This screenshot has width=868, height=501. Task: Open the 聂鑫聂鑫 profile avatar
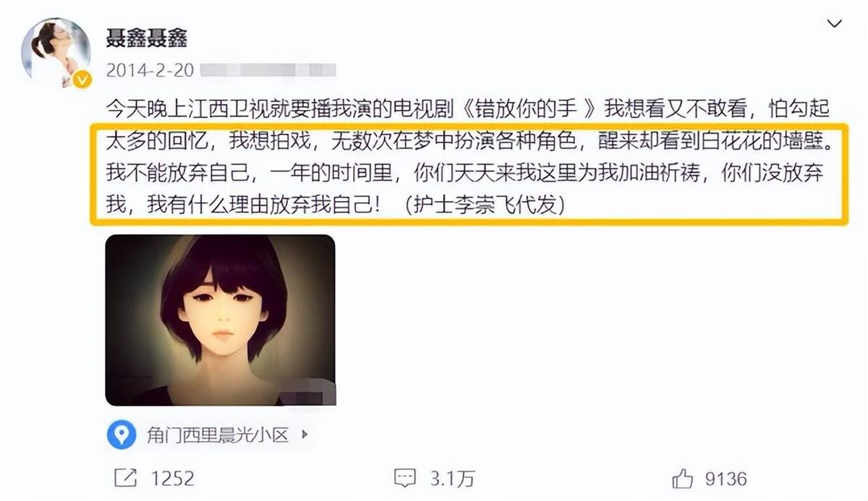(56, 50)
